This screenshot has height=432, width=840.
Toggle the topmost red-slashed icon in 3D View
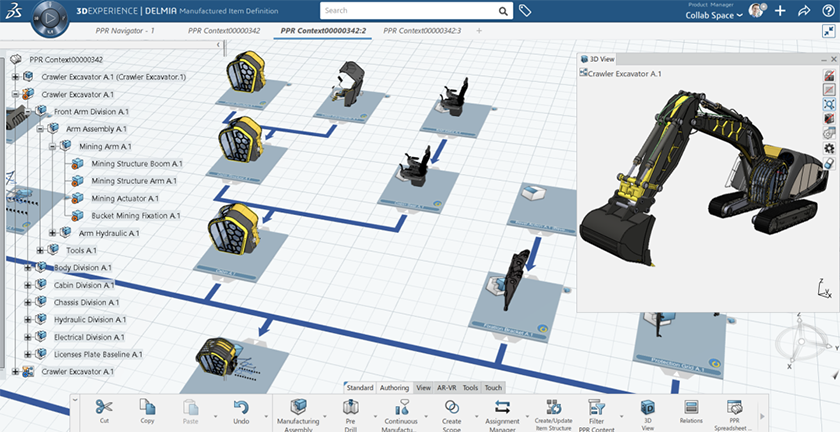point(829,75)
